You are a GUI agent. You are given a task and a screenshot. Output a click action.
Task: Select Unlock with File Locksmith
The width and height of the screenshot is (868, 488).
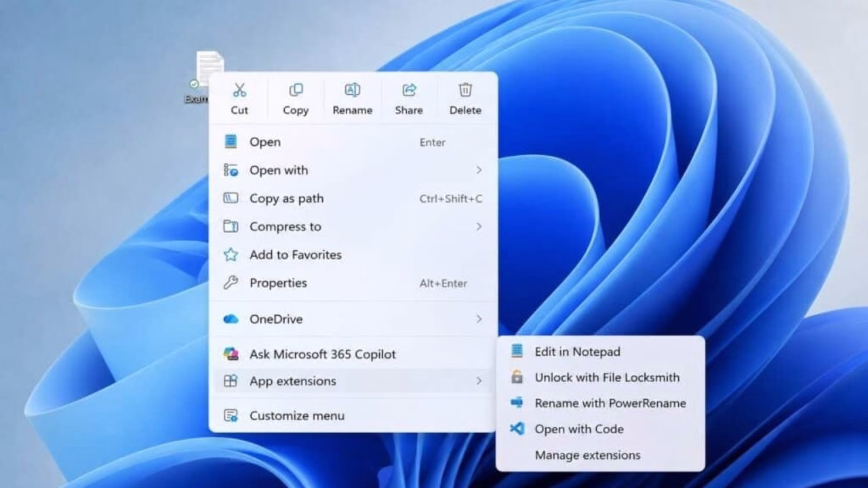pyautogui.click(x=600, y=377)
